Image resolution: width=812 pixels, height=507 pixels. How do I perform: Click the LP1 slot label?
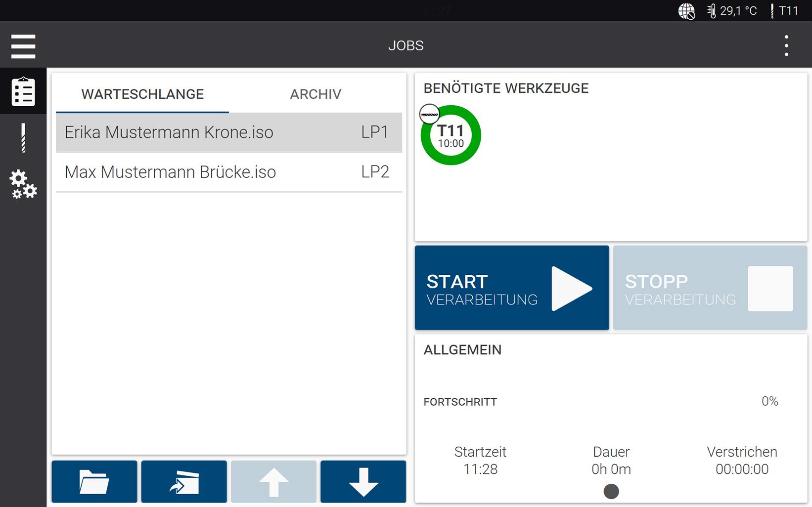tap(375, 132)
